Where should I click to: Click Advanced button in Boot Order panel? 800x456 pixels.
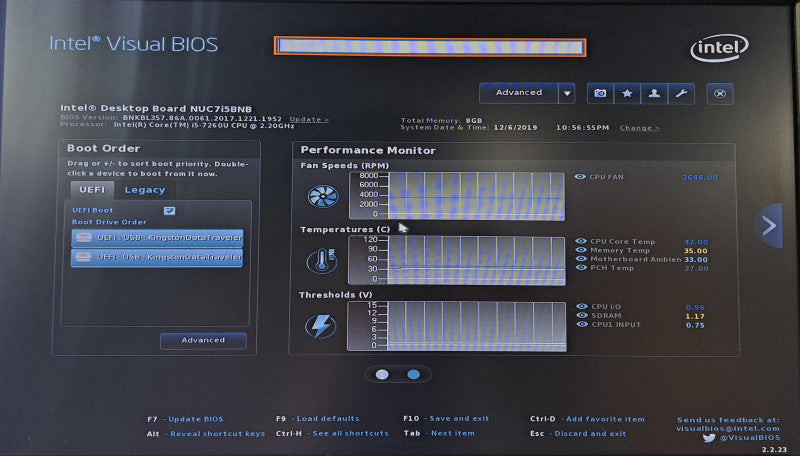(203, 340)
